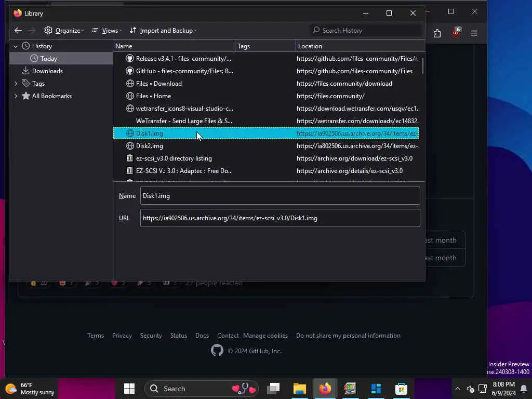Viewport: 532px width, 399px height.
Task: Click GitHub icon beside Release v3.4.1
Action: click(x=129, y=58)
